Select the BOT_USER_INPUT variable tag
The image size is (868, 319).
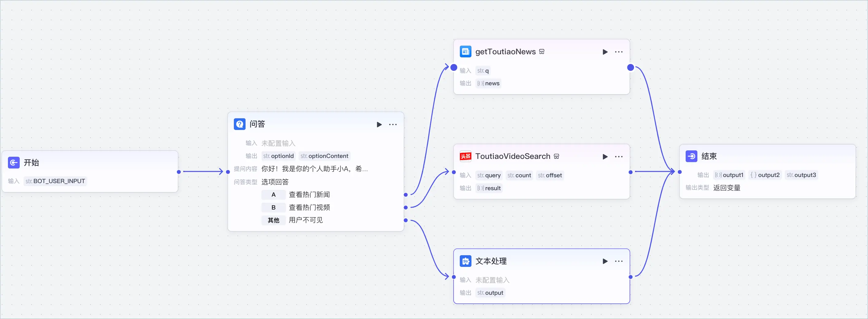(x=55, y=181)
